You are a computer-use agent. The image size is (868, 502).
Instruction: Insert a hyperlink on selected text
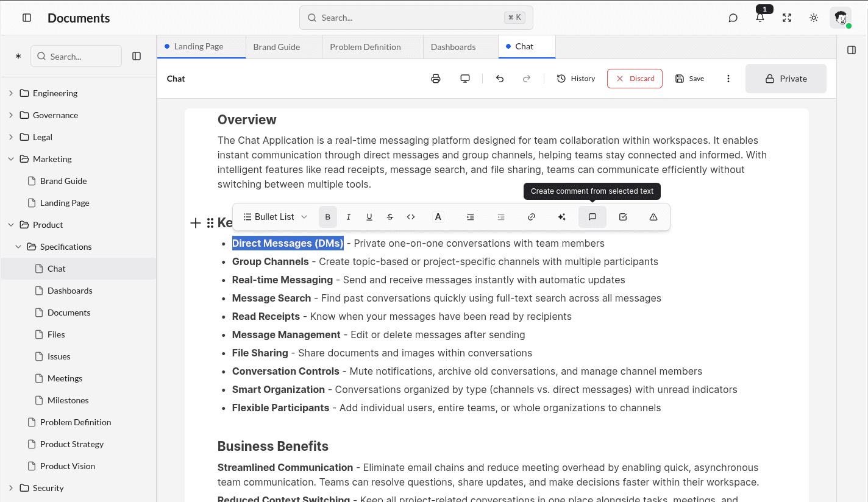click(x=531, y=216)
